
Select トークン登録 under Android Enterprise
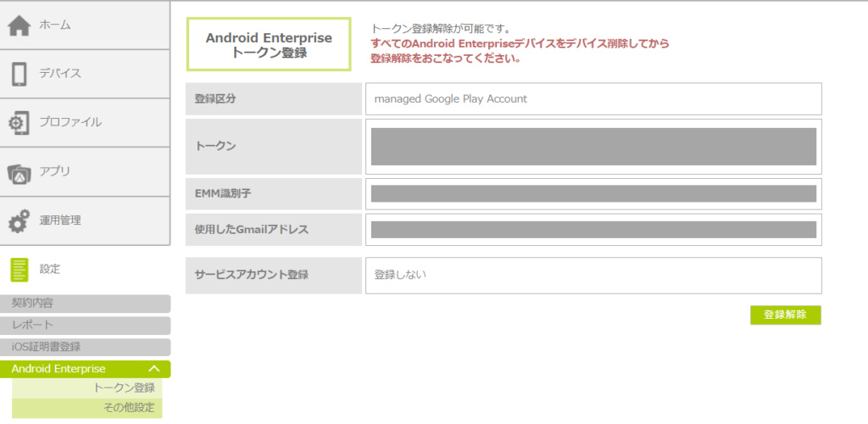tap(124, 388)
